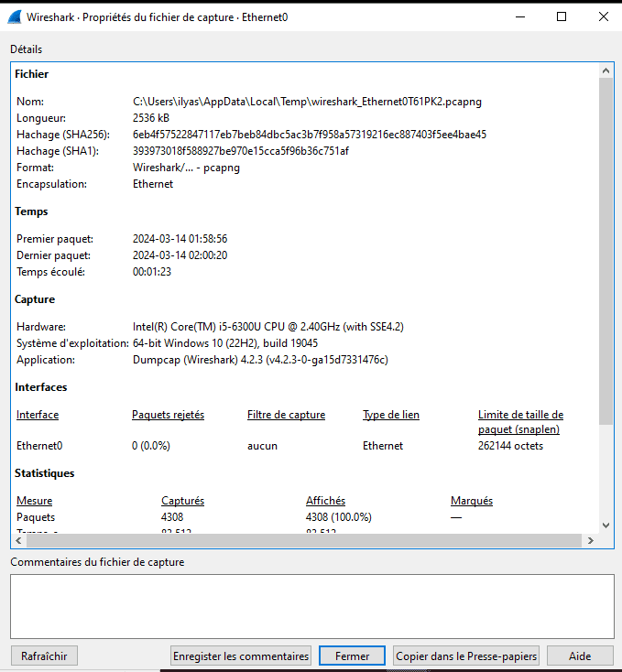
Task: Click the Mesure column header
Action: pos(34,501)
